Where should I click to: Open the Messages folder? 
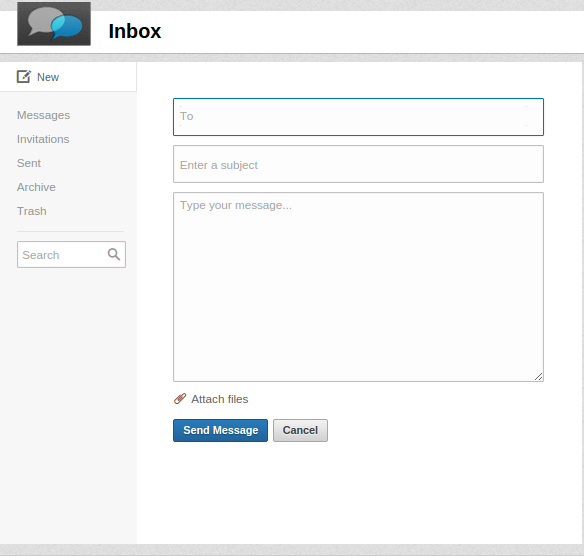(43, 115)
